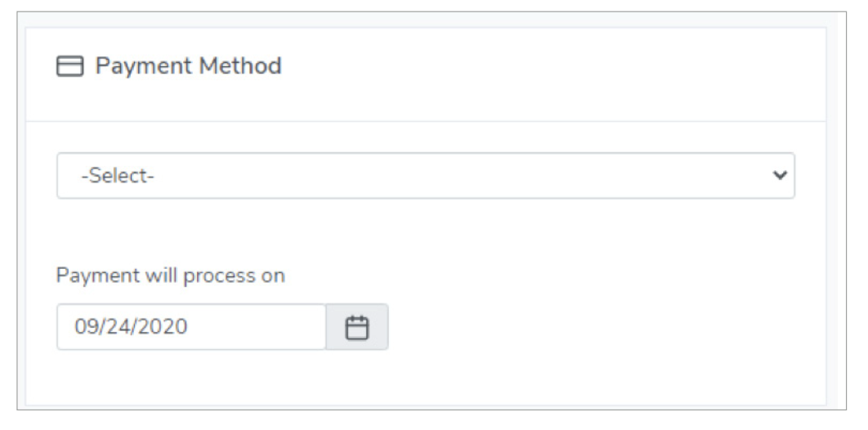This screenshot has width=868, height=430.
Task: Click the date text 09/24/2020
Action: pos(131,327)
